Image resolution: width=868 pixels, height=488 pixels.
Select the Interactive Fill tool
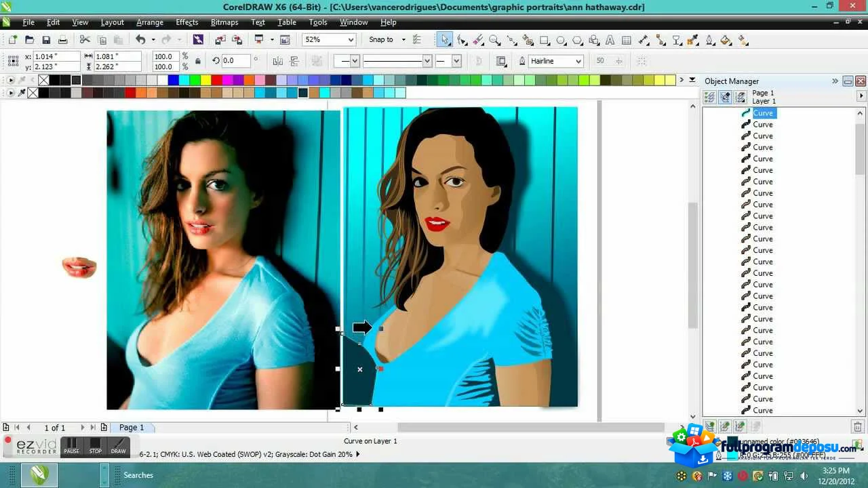743,40
